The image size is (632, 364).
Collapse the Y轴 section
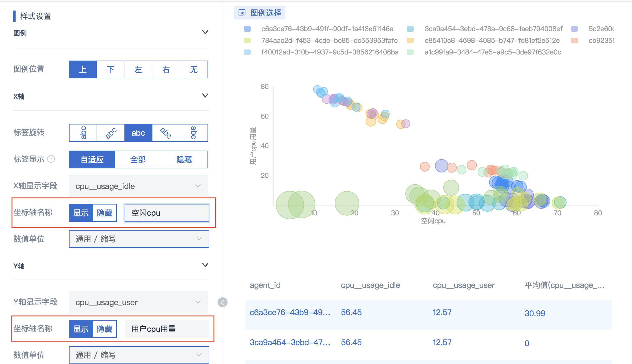click(x=205, y=265)
